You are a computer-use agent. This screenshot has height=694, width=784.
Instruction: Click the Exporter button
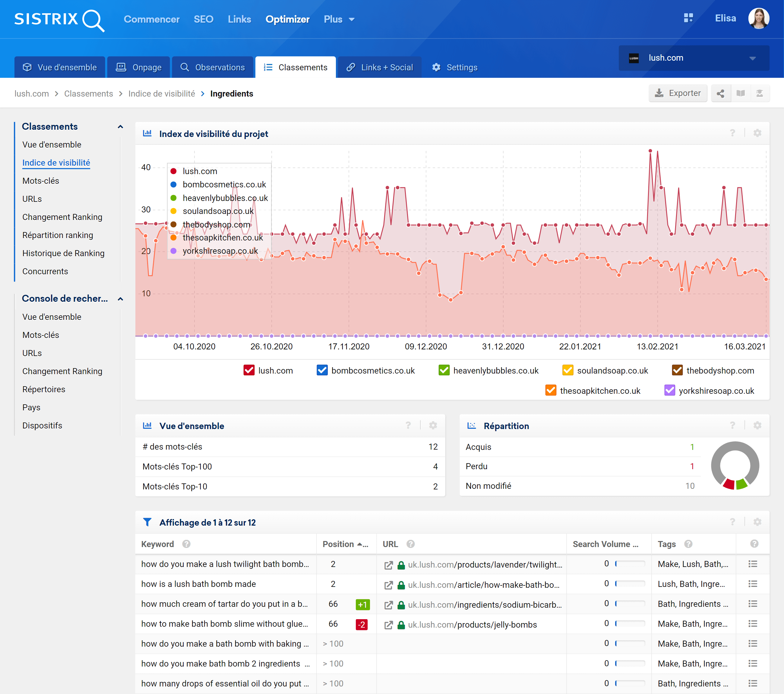[x=678, y=93]
